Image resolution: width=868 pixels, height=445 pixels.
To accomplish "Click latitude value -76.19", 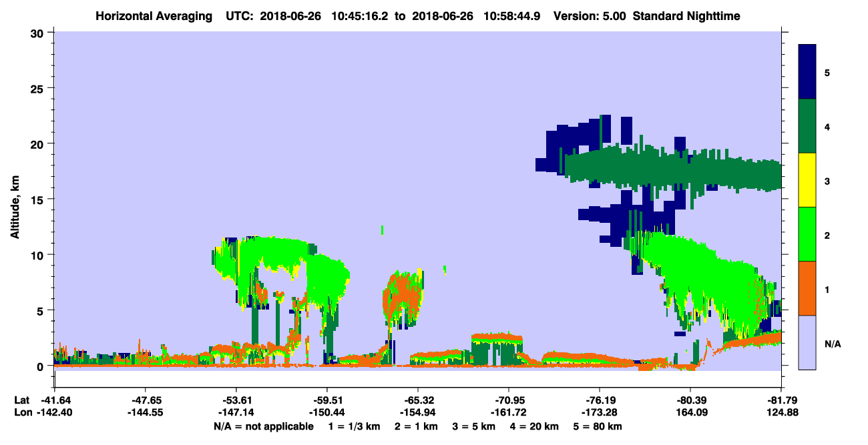I will [x=600, y=400].
